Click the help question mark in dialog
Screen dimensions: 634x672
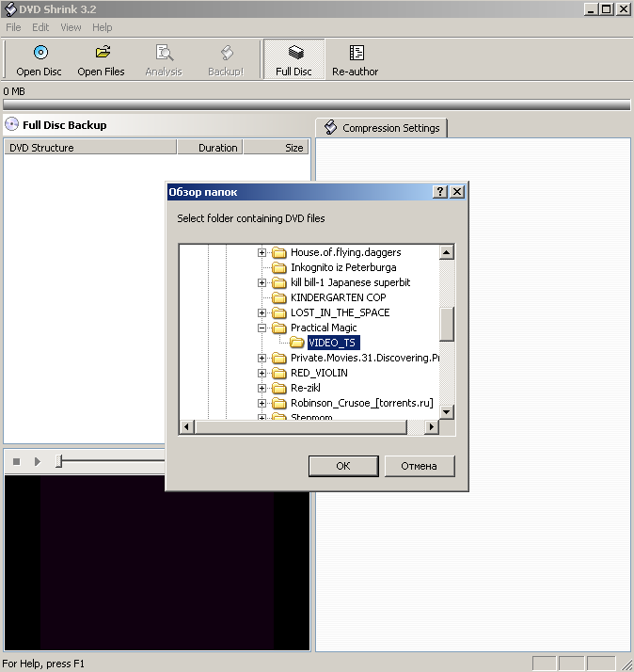pyautogui.click(x=439, y=192)
